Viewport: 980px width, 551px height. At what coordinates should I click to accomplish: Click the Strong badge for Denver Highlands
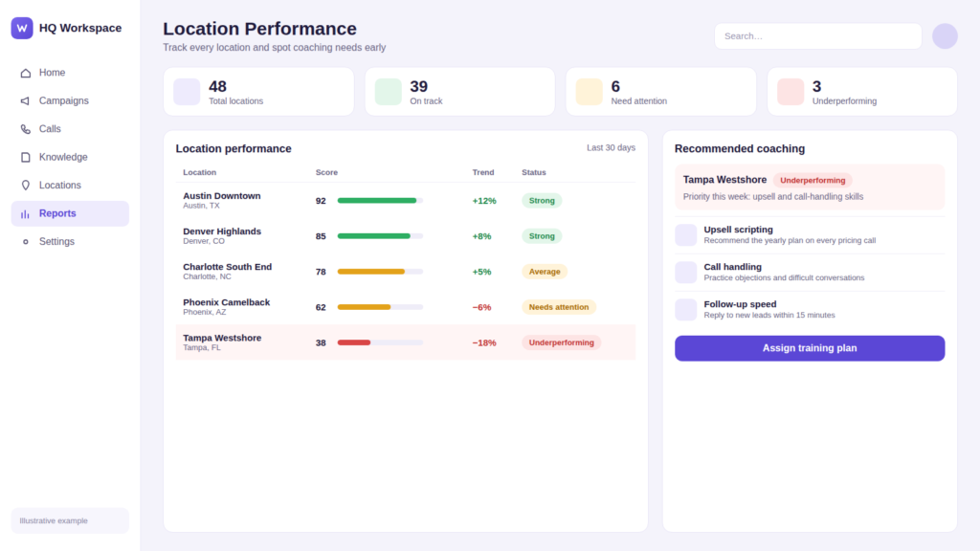coord(542,236)
